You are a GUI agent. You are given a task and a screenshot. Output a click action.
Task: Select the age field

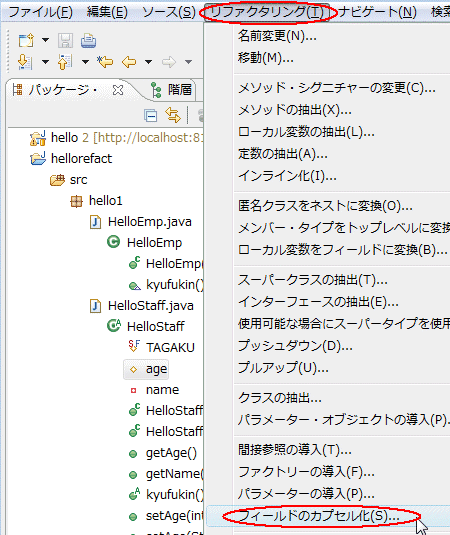tap(146, 369)
